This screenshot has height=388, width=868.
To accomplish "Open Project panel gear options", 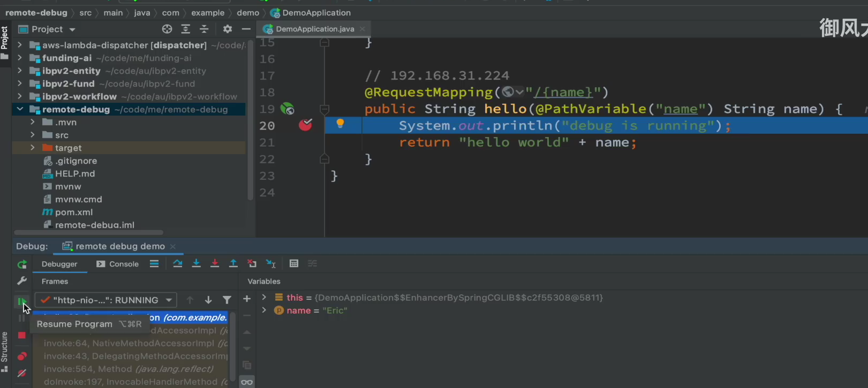I will tap(228, 29).
